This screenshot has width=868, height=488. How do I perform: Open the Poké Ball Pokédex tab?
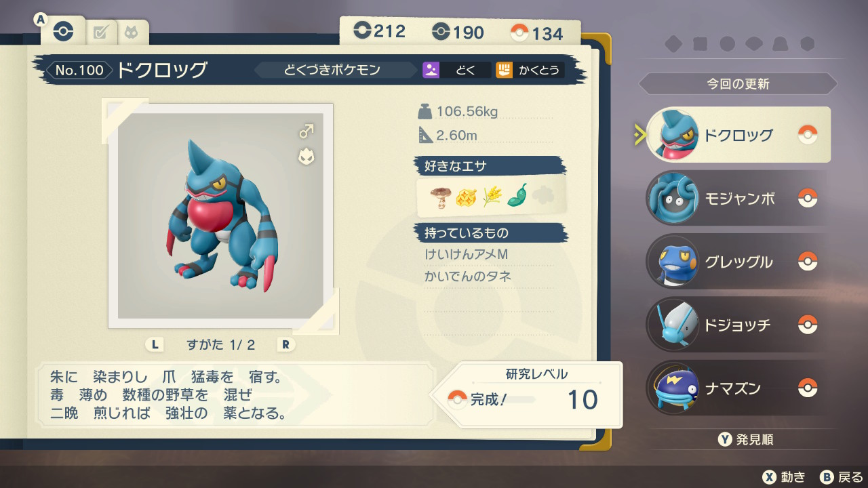[x=63, y=31]
